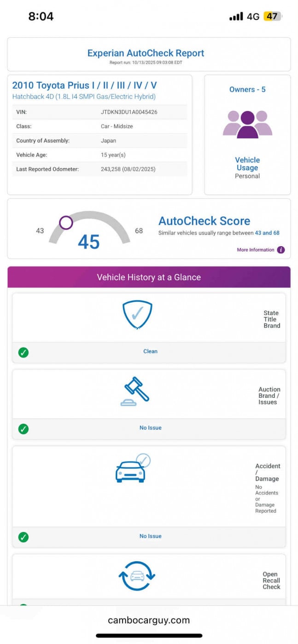The width and height of the screenshot is (298, 644).
Task: Tap the Clean status text
Action: [x=150, y=351]
